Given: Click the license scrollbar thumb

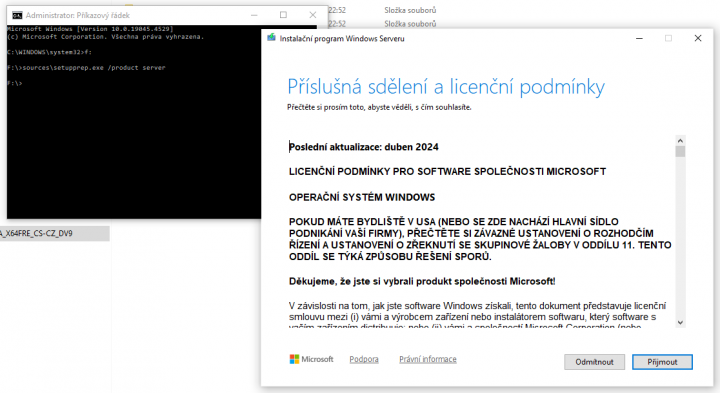Looking at the screenshot, I should pyautogui.click(x=680, y=152).
